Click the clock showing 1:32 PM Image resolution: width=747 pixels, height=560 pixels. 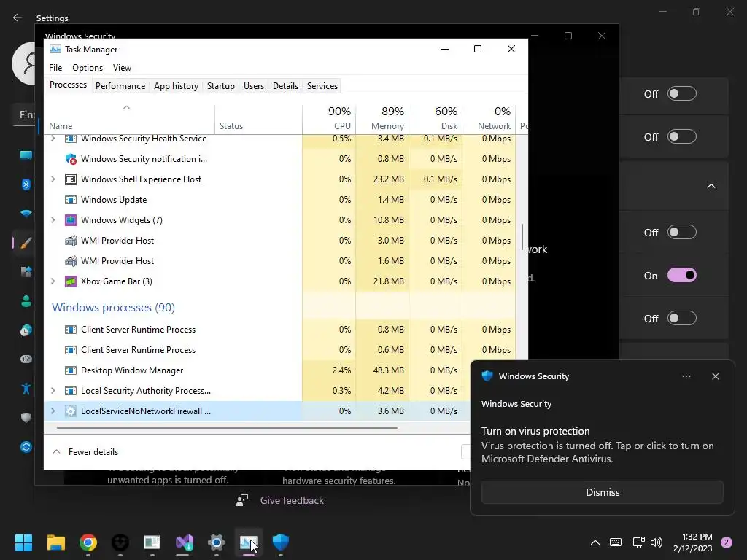[x=697, y=537]
